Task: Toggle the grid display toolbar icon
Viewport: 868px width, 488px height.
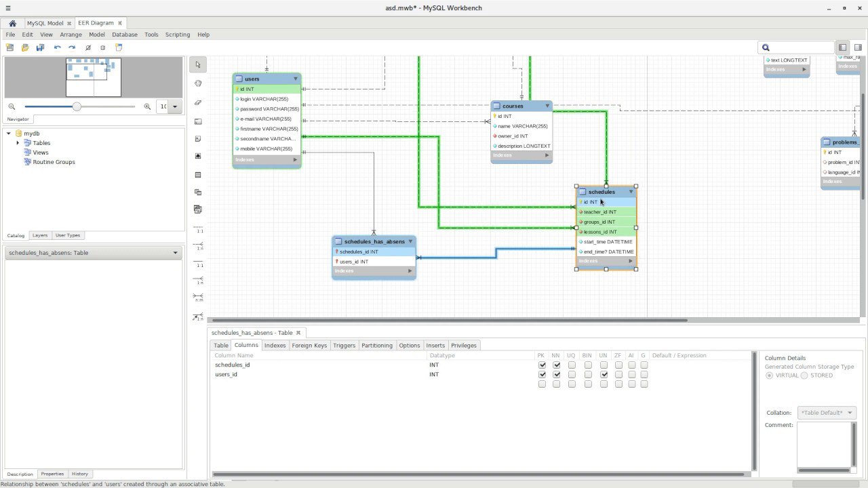Action: tap(88, 47)
